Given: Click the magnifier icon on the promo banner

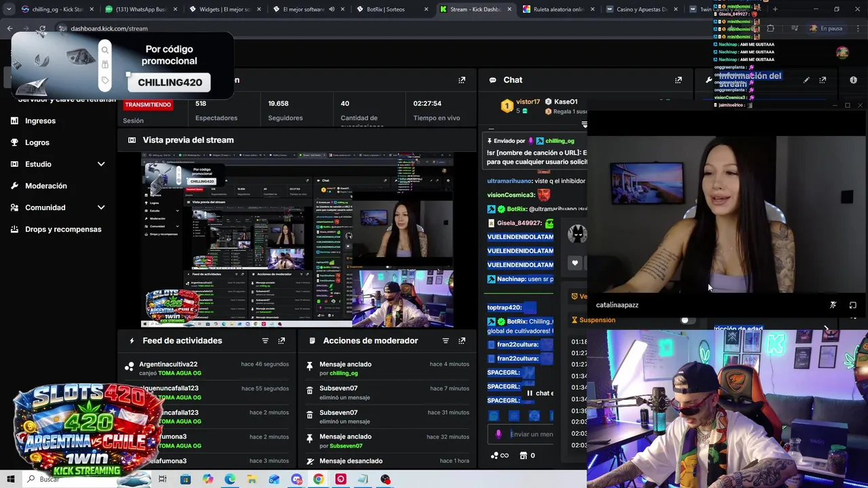Looking at the screenshot, I should pos(105,50).
